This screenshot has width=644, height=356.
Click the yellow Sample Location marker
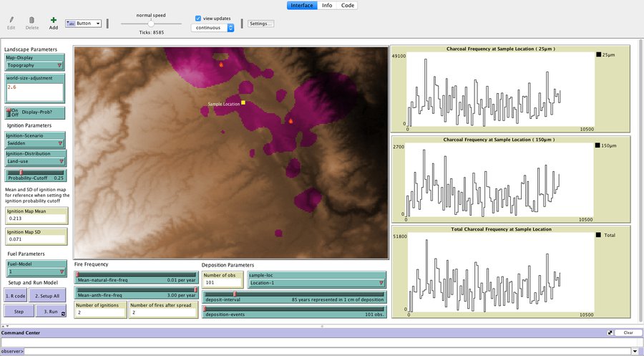tap(243, 102)
